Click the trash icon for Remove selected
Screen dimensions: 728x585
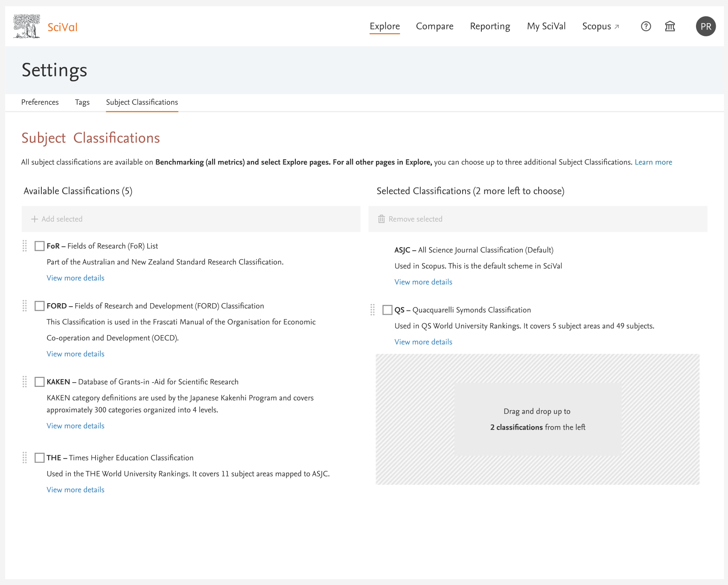pyautogui.click(x=381, y=219)
